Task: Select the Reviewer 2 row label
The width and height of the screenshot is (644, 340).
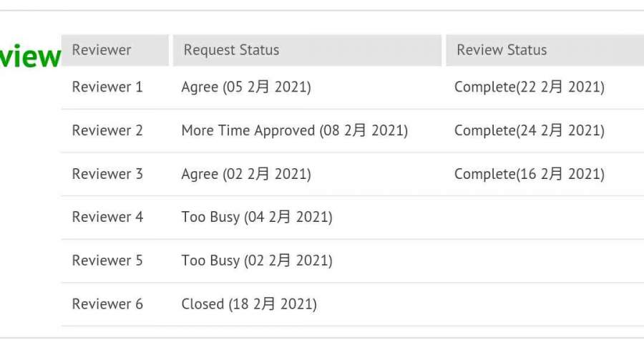Action: (x=107, y=131)
